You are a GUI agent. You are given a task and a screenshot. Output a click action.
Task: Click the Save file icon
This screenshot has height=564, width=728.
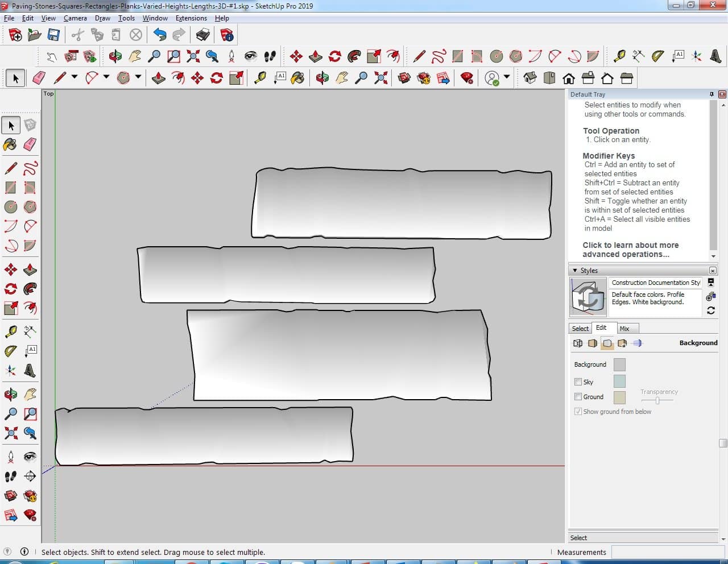pos(53,35)
